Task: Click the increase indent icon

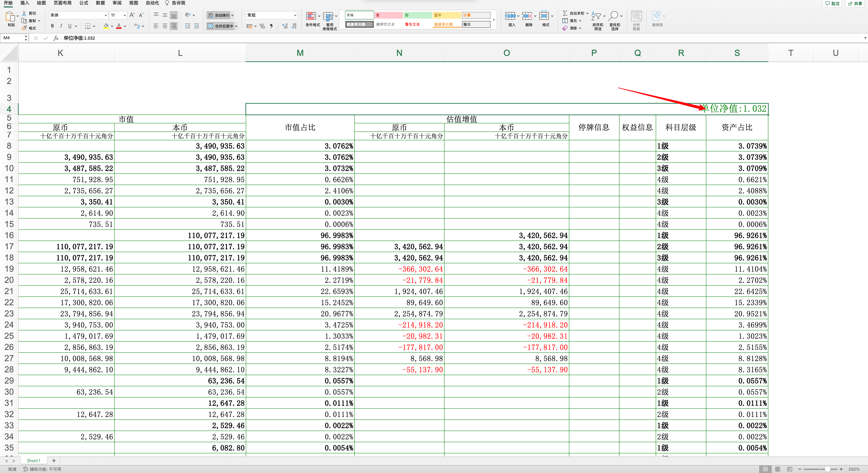Action: tap(196, 26)
